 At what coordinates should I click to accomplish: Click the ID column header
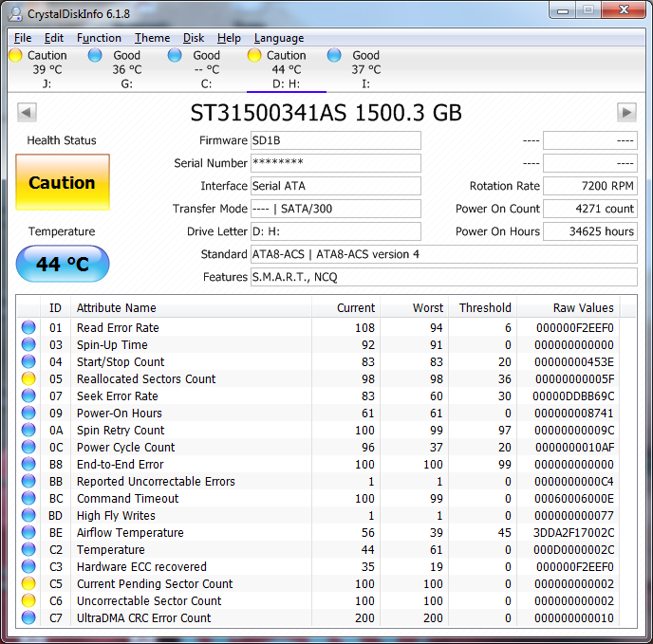coord(55,307)
